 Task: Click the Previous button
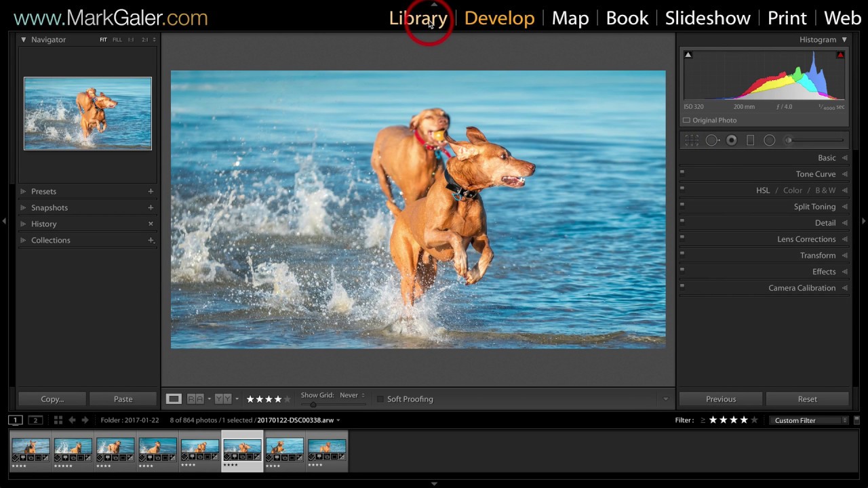[x=721, y=399]
